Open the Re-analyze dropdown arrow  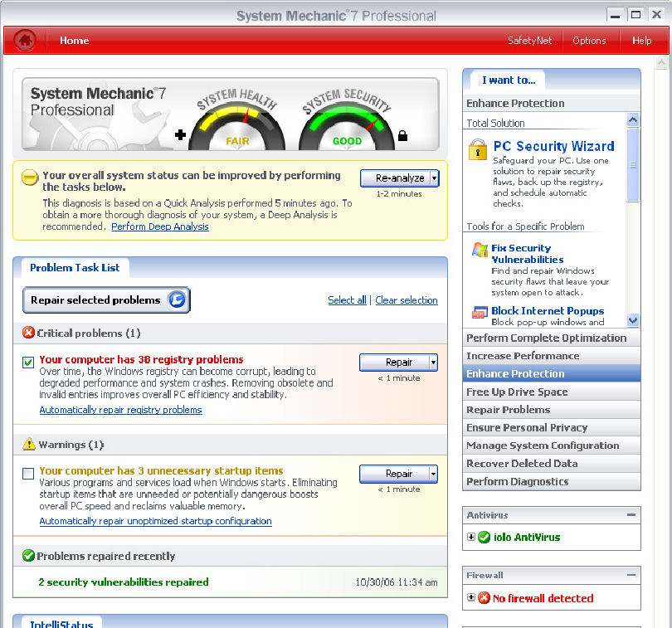point(434,178)
